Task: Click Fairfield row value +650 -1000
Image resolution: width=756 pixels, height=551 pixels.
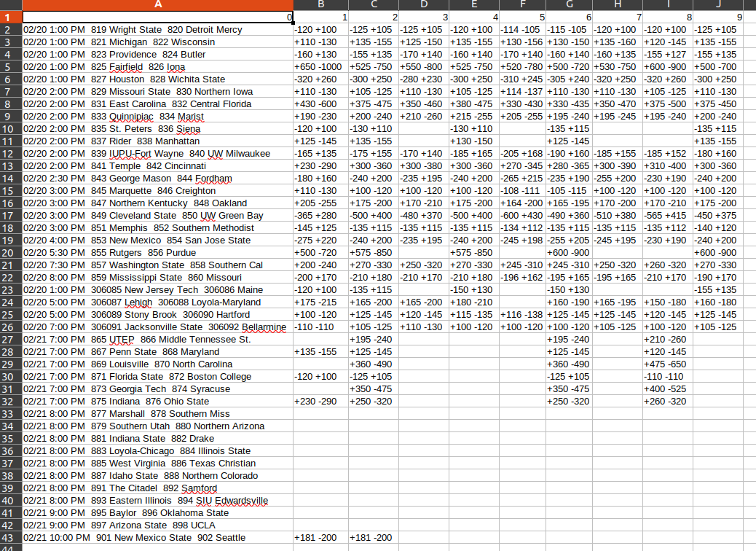Action: point(321,67)
